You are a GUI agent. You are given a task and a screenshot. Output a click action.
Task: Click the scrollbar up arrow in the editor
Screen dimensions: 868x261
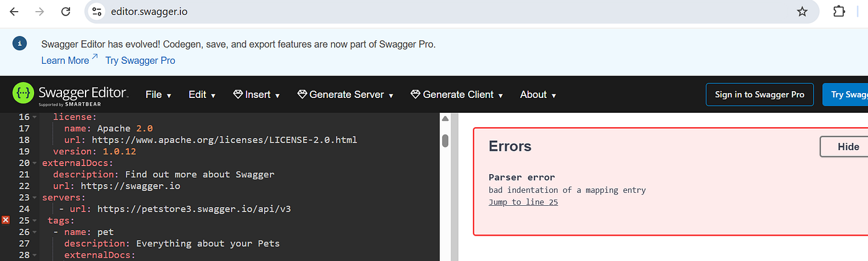coord(445,118)
